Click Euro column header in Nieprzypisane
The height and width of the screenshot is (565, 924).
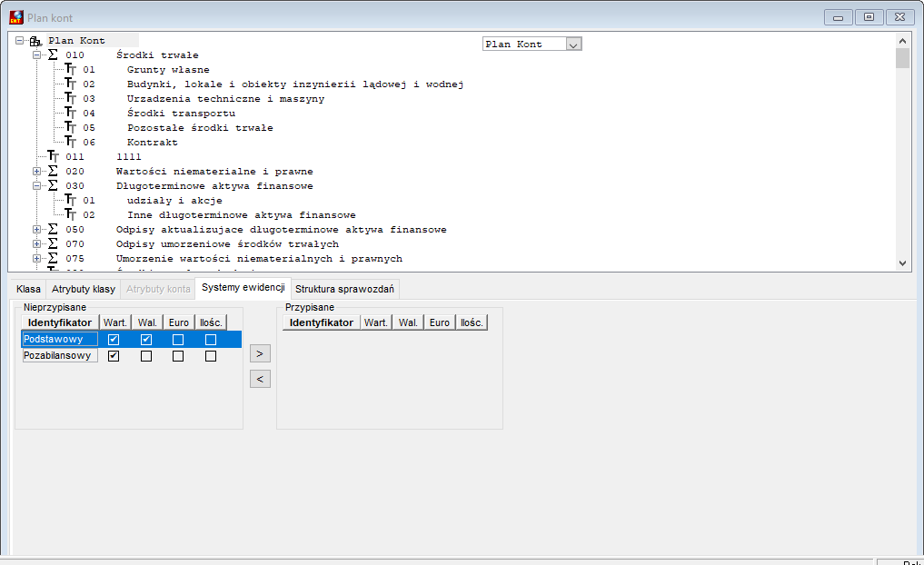click(x=179, y=322)
